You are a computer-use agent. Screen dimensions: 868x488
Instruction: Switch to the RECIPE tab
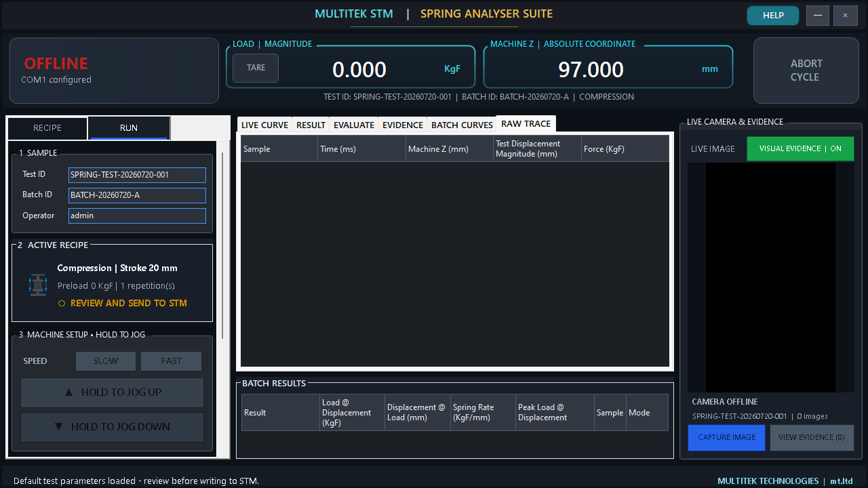[47, 128]
